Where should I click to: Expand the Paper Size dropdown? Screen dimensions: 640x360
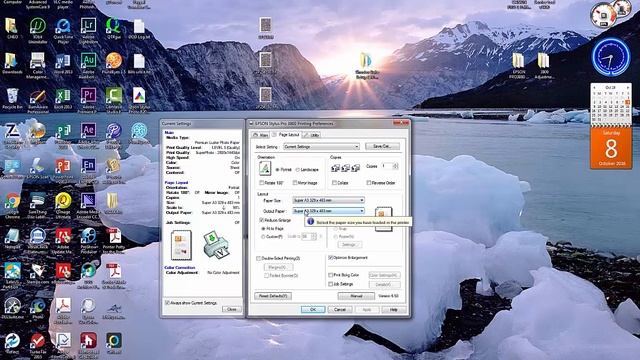328,200
